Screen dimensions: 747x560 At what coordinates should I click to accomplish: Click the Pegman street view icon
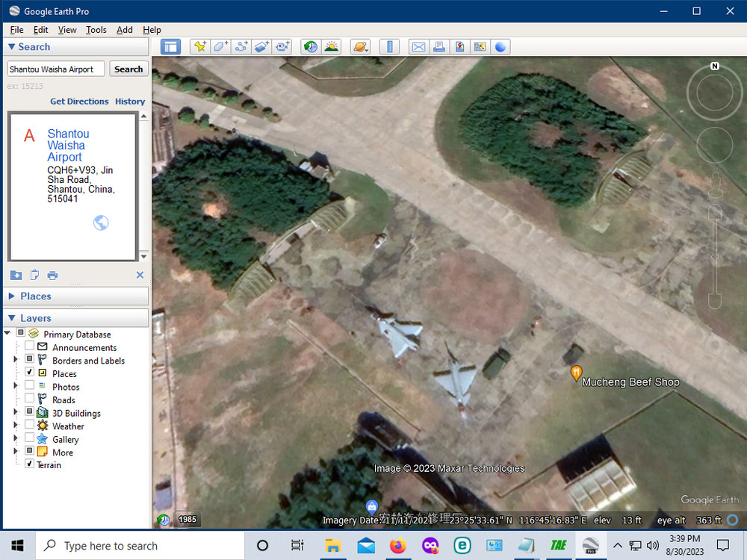click(x=715, y=184)
